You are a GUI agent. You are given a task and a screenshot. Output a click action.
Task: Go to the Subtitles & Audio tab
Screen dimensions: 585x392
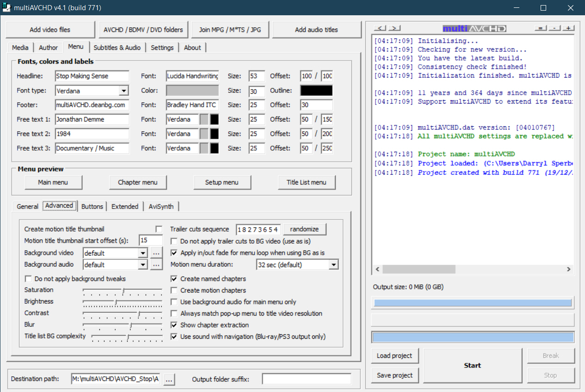(117, 48)
